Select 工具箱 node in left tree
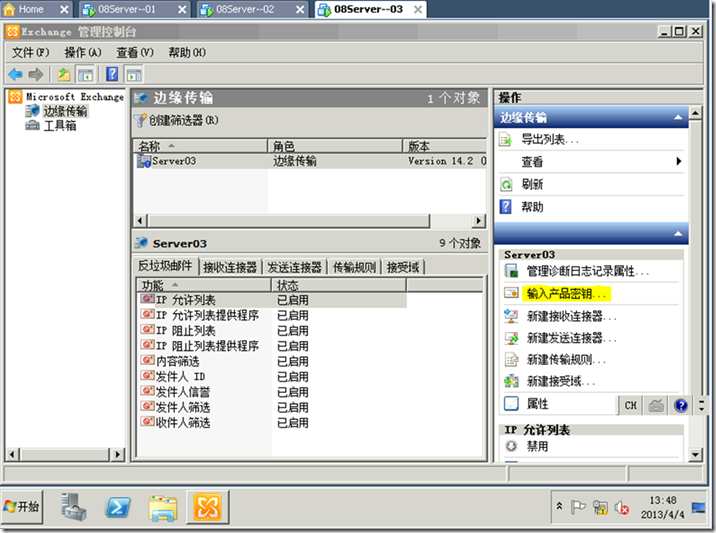The width and height of the screenshot is (716, 533). tap(59, 126)
